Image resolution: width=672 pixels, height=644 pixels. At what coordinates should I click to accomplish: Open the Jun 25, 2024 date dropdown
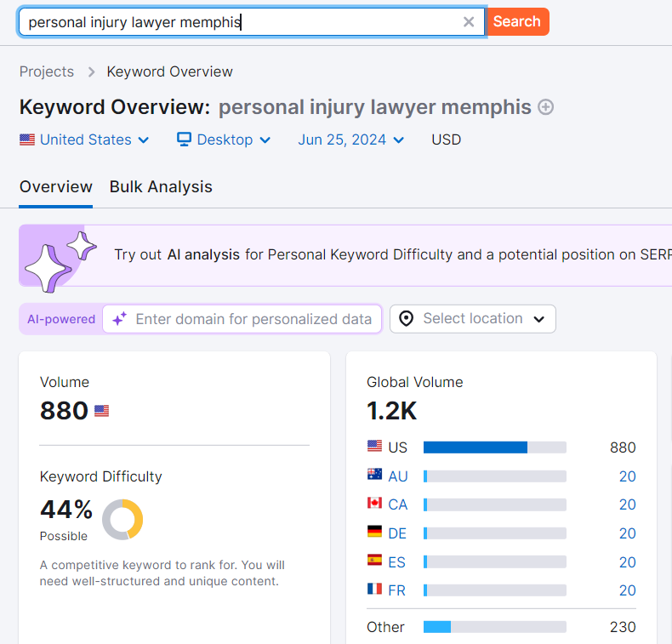350,140
